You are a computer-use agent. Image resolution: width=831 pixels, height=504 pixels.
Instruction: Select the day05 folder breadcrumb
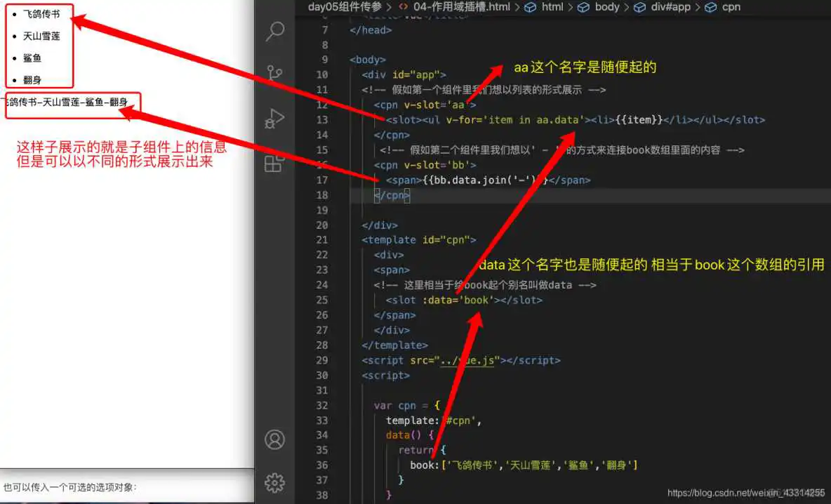coord(345,7)
